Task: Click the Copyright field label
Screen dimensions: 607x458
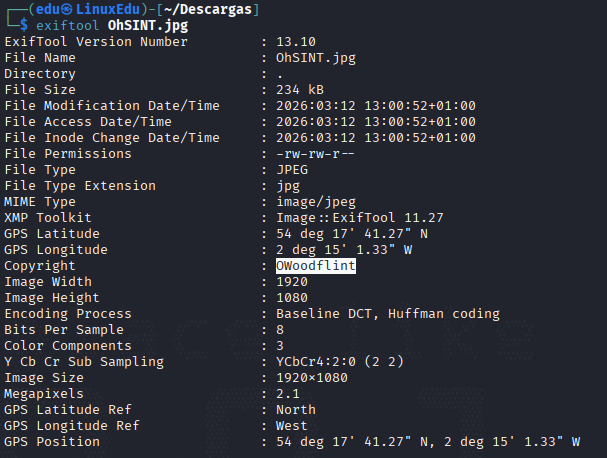Action: [x=40, y=266]
